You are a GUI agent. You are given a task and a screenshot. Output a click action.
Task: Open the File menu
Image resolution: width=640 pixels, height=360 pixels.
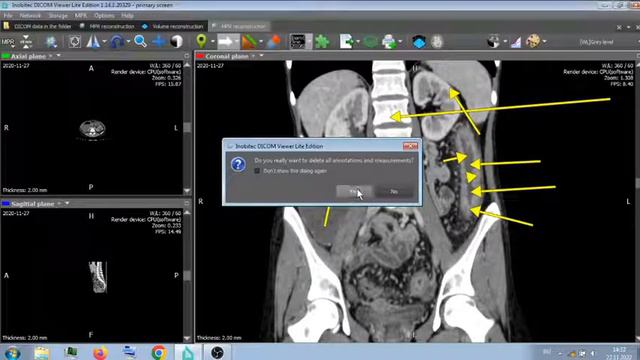(x=8, y=16)
